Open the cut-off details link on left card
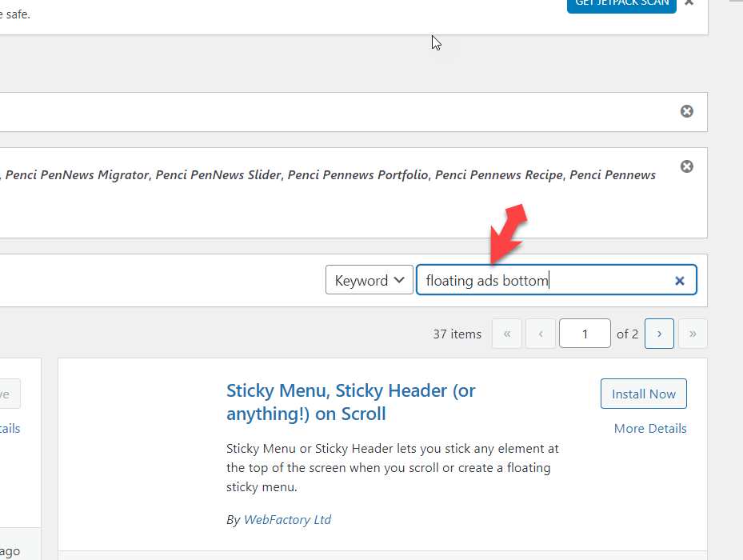Screen dimensions: 743x560 tap(10, 429)
